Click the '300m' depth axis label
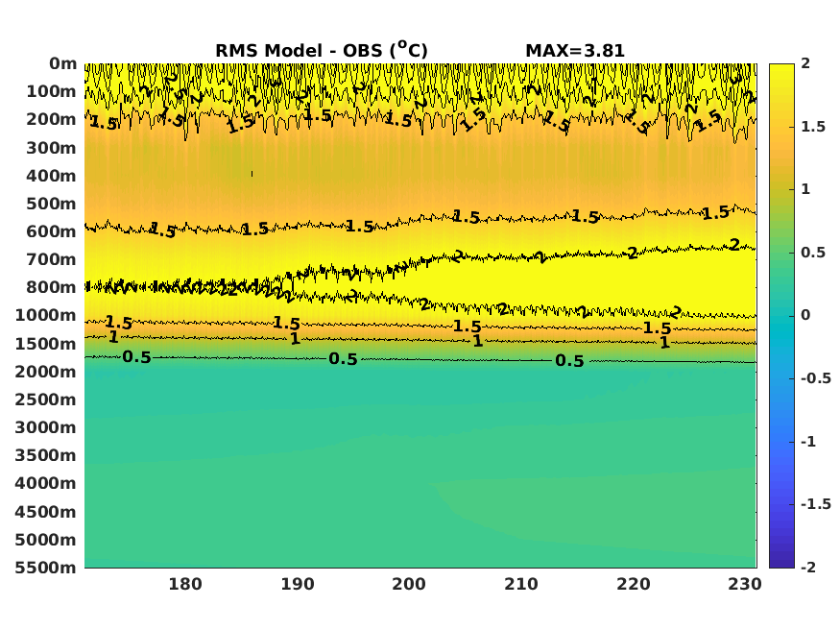Screen dimensions: 840x630 [x=52, y=148]
